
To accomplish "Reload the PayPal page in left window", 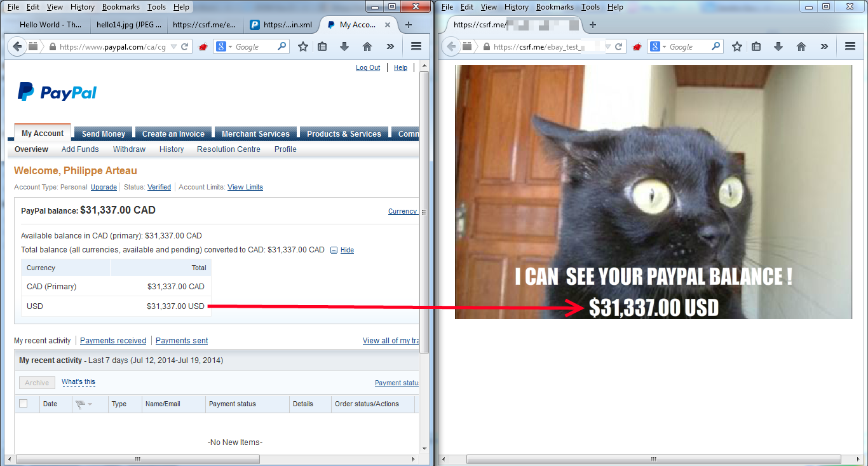I will coord(185,46).
